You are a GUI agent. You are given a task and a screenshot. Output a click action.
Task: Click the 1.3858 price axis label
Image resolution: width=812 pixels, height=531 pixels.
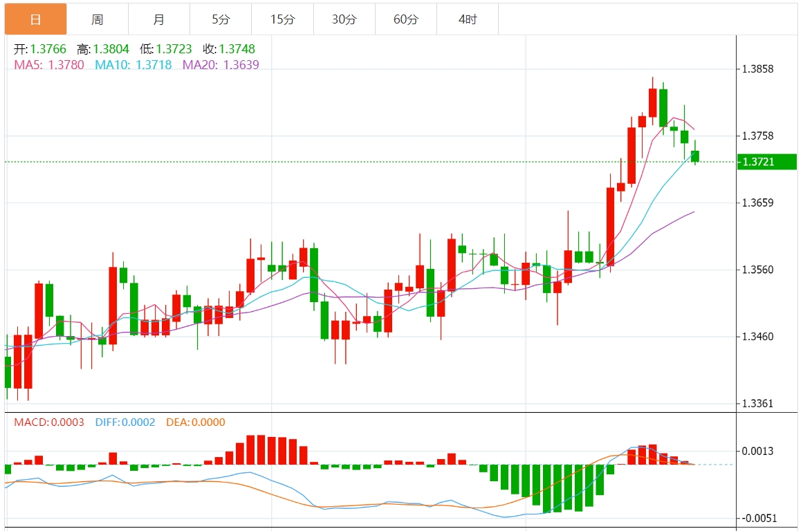757,69
